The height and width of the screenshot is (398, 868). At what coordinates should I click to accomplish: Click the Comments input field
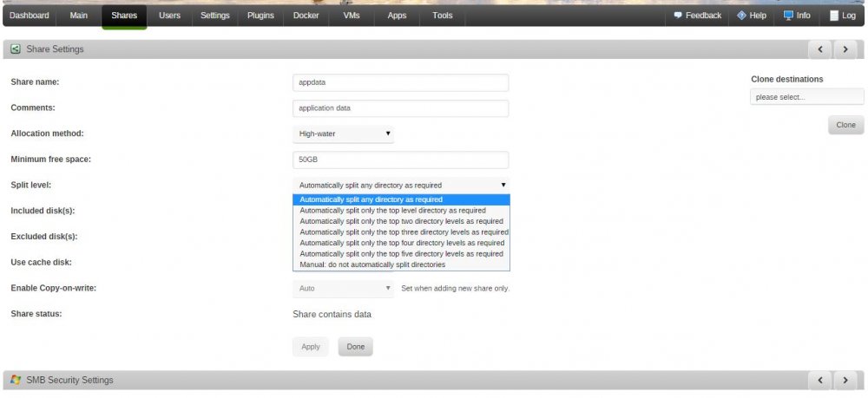[400, 108]
